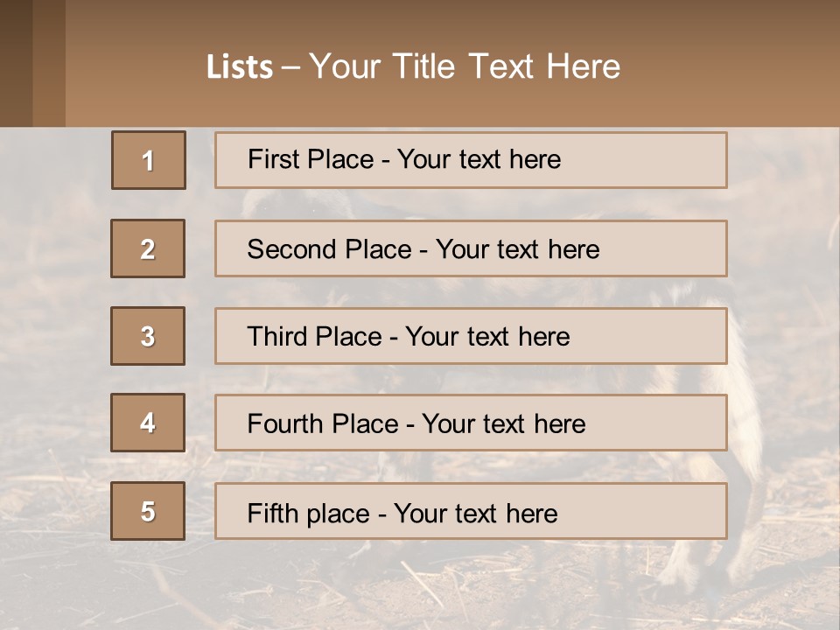Select the 'Your Title Text Here' title text
Screen dimensions: 840x630
click(465, 66)
